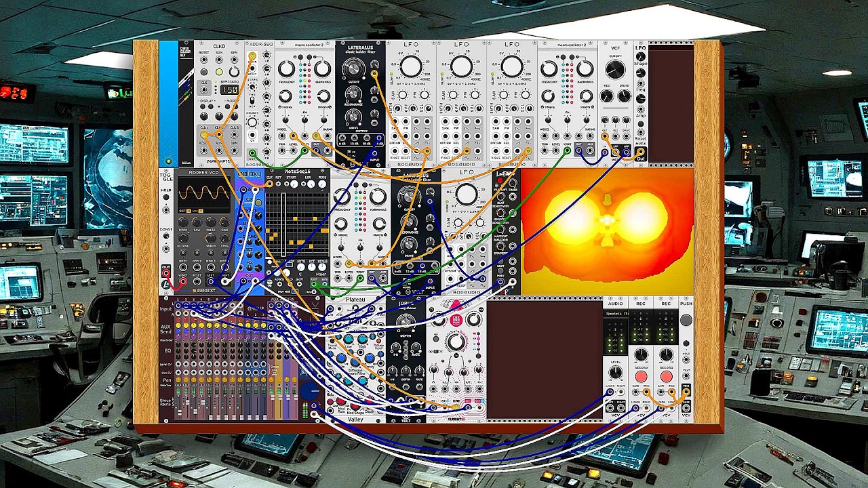Screen dimensions: 868x488
Task: Click the CLK 3 output jack on CLKD
Action: point(234,134)
